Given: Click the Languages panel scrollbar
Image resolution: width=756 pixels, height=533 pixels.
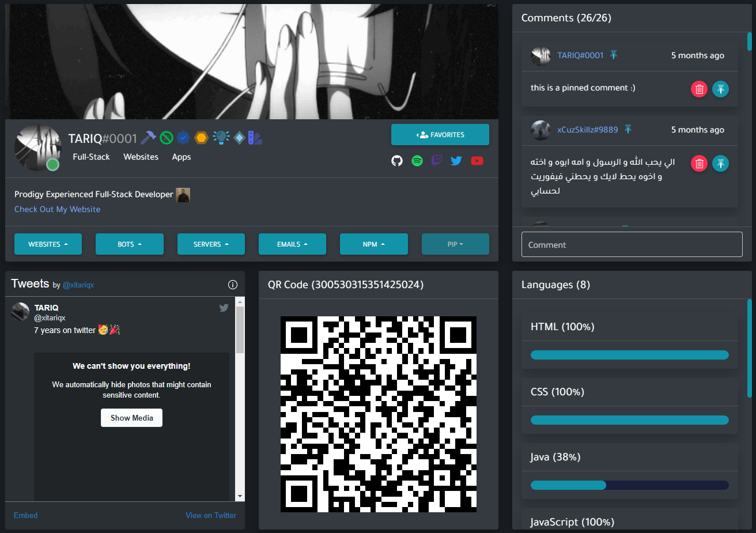Looking at the screenshot, I should pyautogui.click(x=750, y=348).
